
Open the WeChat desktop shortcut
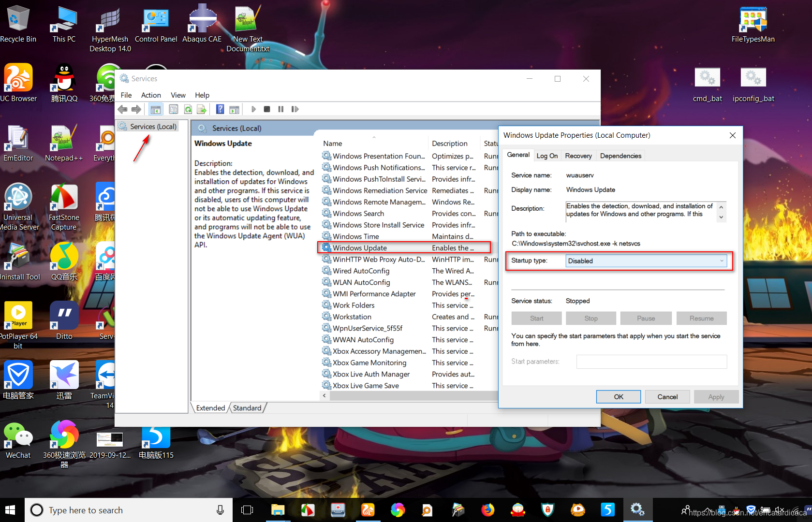pyautogui.click(x=18, y=440)
